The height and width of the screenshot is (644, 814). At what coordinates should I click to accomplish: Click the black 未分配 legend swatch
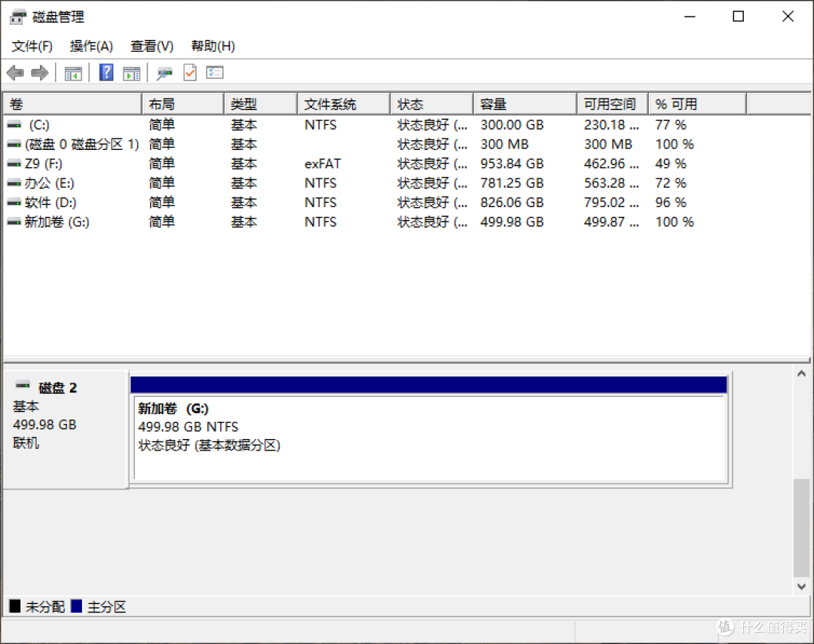click(15, 606)
